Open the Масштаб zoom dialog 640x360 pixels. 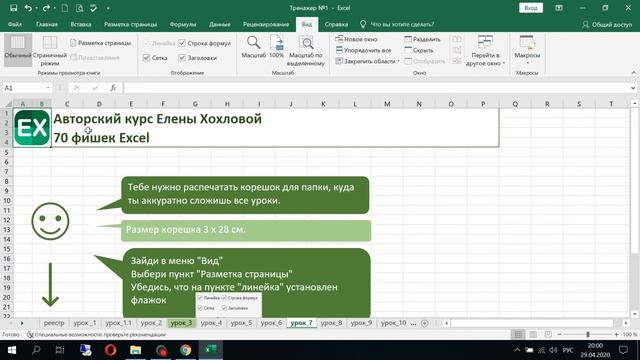tap(253, 47)
